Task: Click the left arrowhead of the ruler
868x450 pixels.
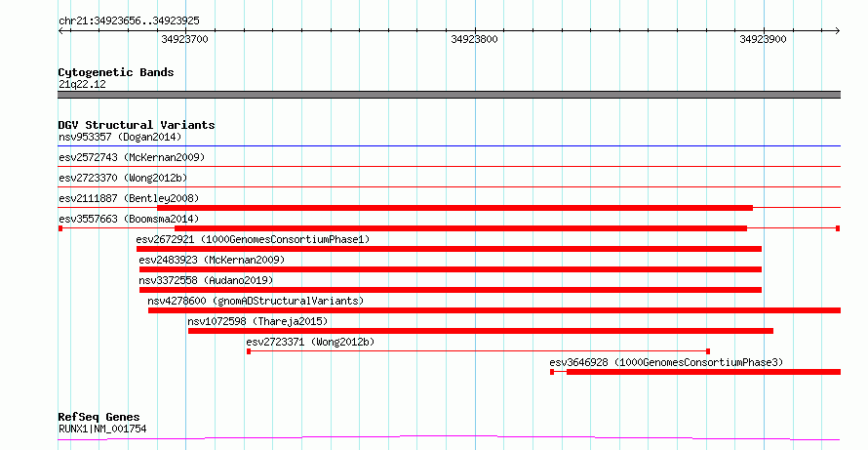Action: click(x=60, y=31)
